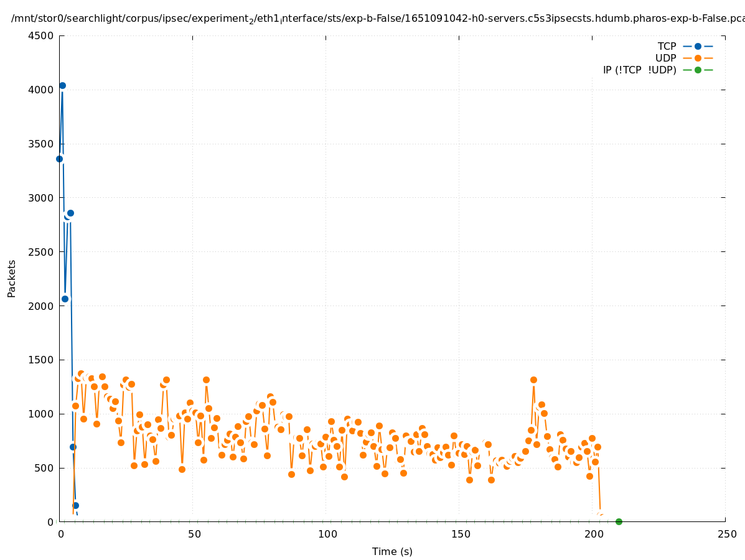
Task: Click the TCP data point near 2000 packets
Action: pos(65,299)
